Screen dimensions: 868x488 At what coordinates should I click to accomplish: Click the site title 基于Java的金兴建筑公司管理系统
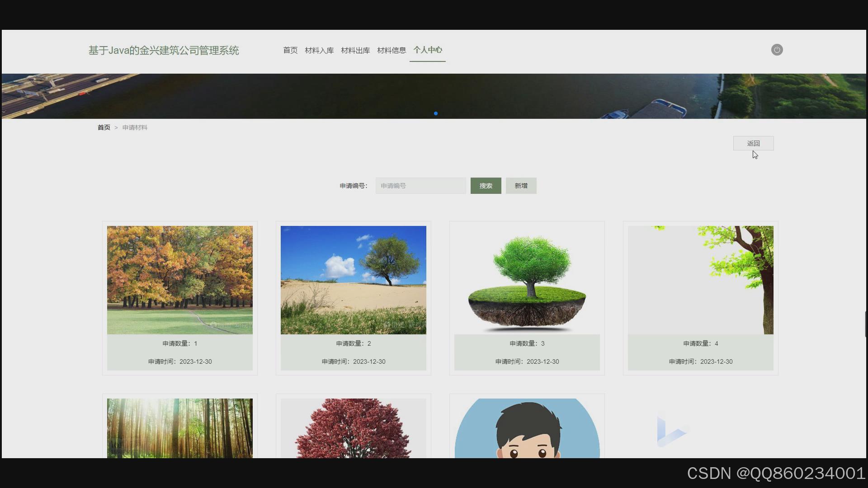point(164,50)
